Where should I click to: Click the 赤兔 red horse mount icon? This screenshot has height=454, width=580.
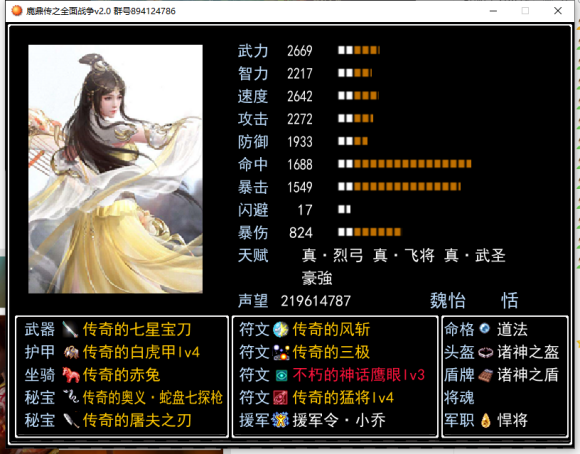(71, 375)
